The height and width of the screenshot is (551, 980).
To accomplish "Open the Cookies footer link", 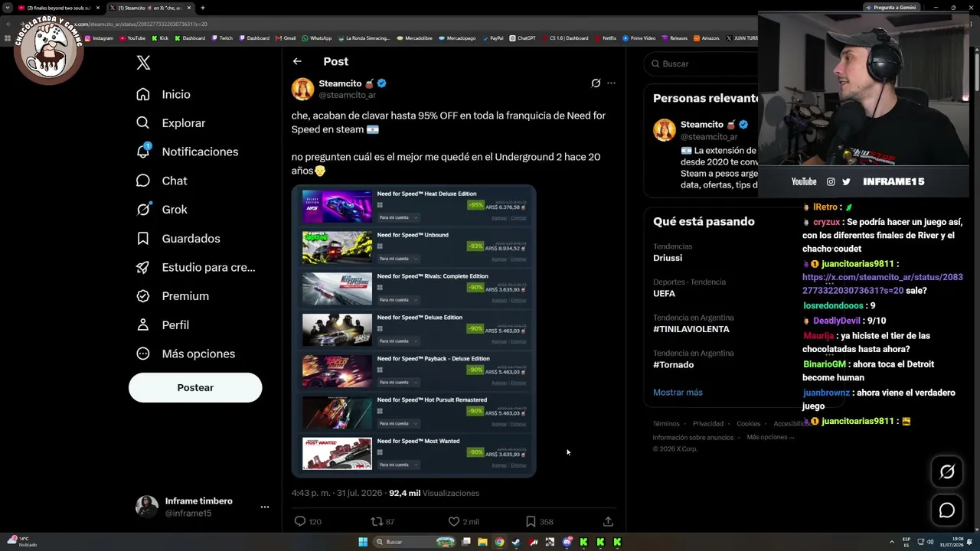I will pos(749,424).
